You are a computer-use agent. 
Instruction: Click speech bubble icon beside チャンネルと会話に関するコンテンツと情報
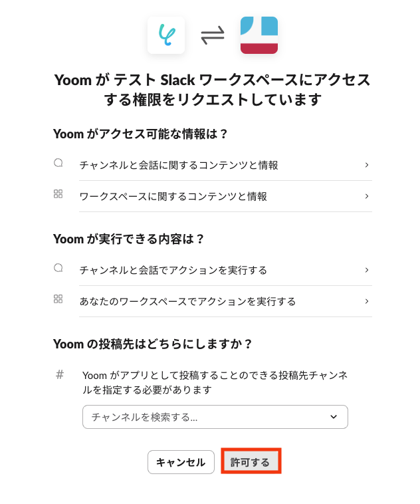tap(58, 163)
